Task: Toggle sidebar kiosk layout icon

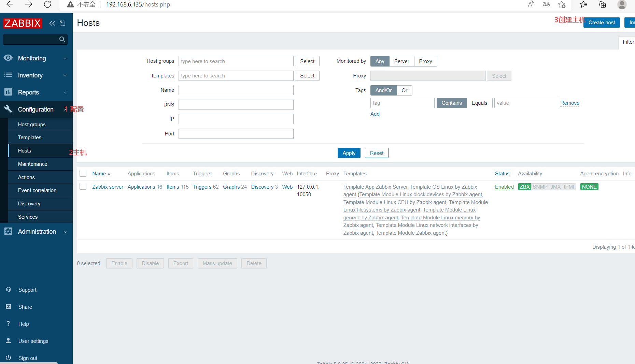Action: click(x=62, y=23)
